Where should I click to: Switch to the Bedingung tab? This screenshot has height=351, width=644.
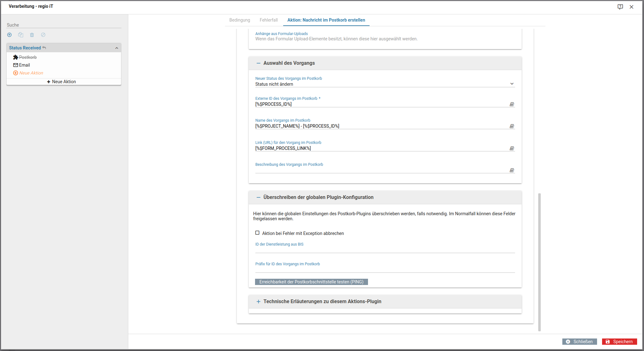(239, 20)
